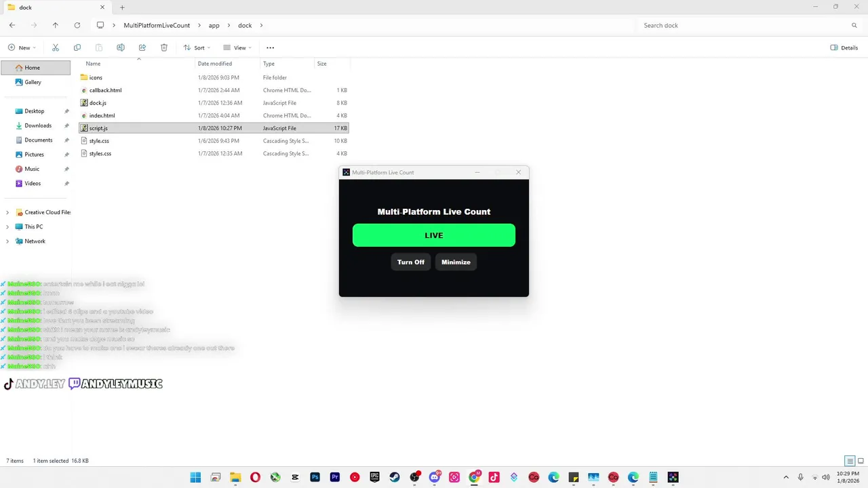Screen dimensions: 868x488
Task: Expand Network in the navigation pane
Action: pyautogui.click(x=7, y=241)
